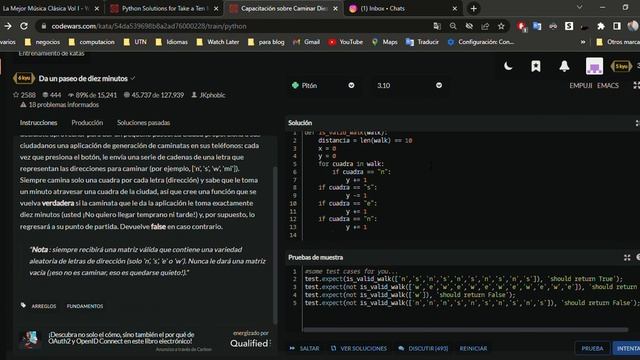Click VER SOLUCIONES button
Screen dimensions: 640x360
[x=359, y=348]
